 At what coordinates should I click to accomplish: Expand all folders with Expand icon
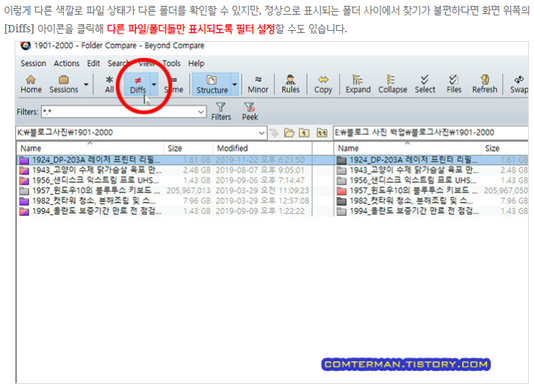[x=358, y=84]
